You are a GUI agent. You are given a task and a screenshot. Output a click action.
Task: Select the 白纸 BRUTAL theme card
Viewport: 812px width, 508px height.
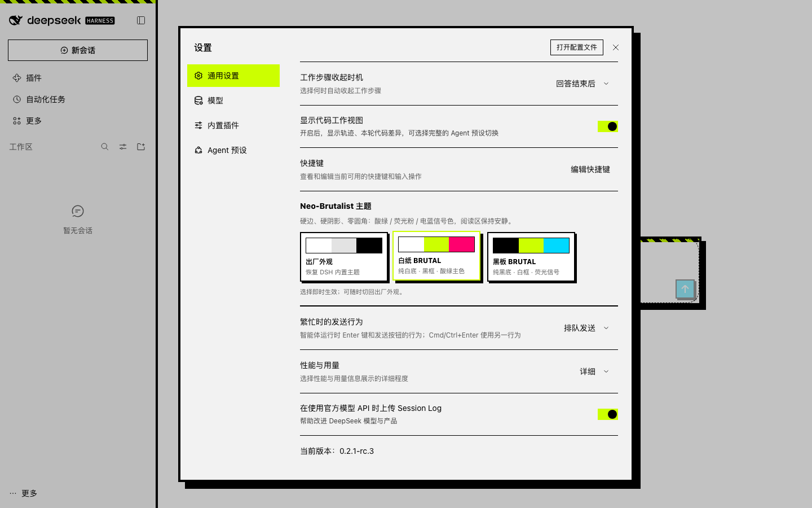pyautogui.click(x=436, y=256)
